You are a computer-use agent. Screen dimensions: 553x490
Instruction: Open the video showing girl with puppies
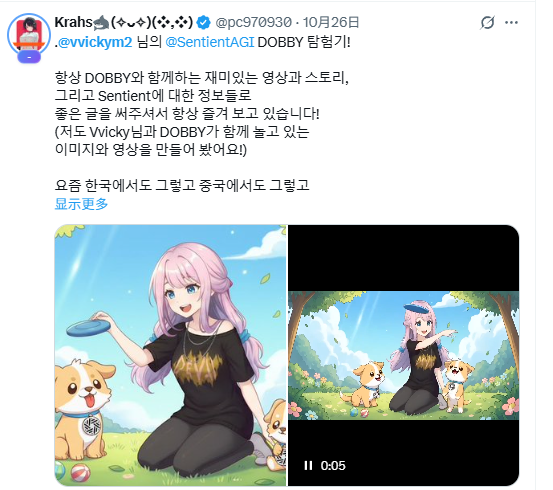click(403, 355)
